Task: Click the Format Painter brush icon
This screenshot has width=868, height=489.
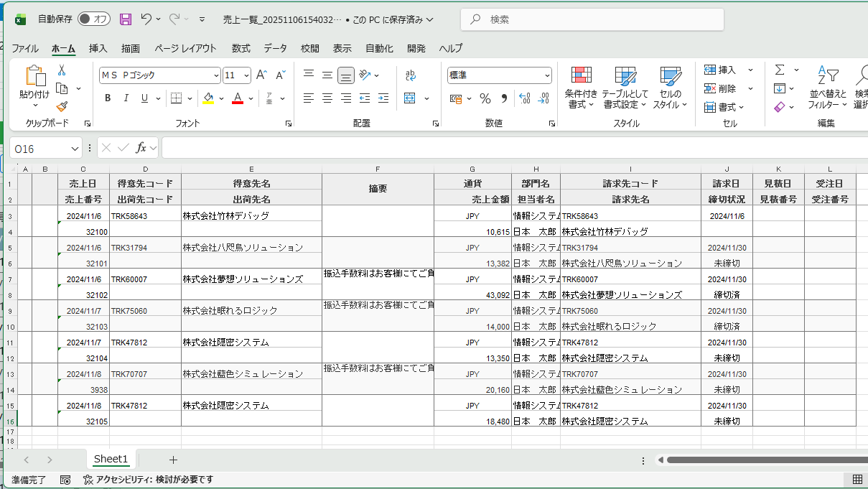Action: [x=62, y=106]
